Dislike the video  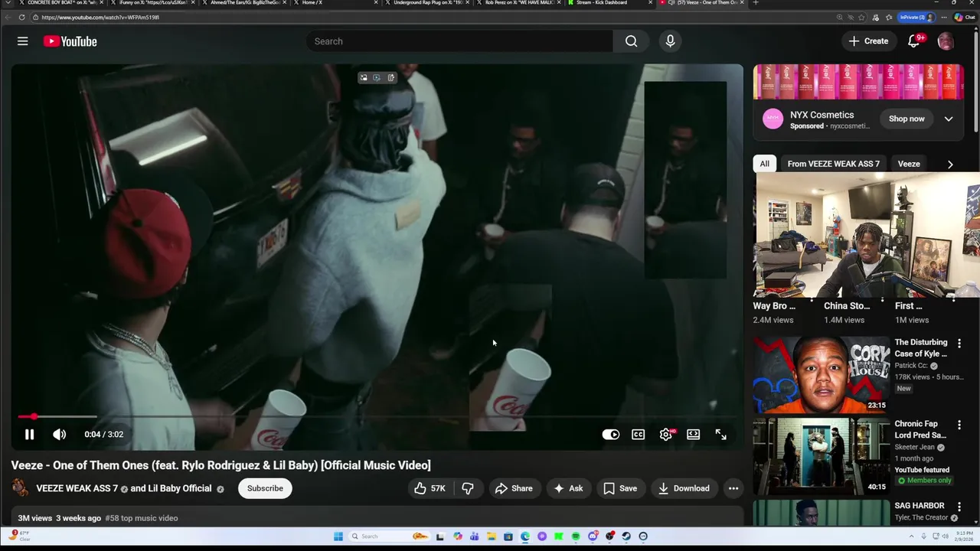click(468, 488)
